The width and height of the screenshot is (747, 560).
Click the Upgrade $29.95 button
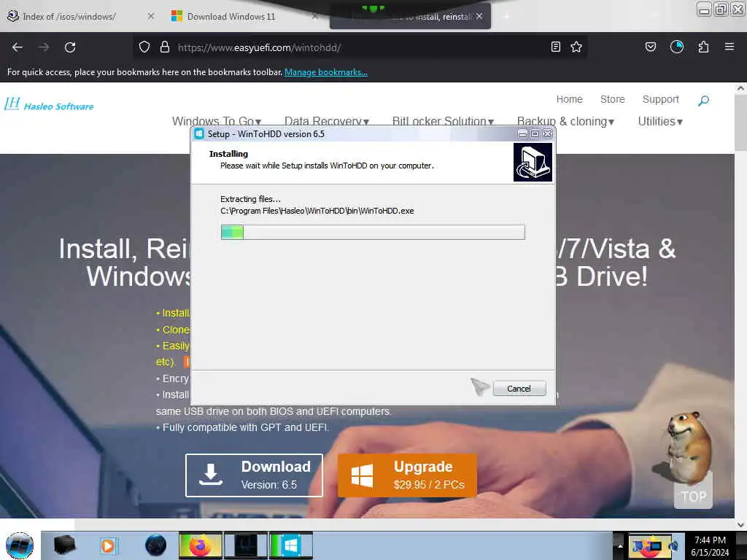pos(407,475)
